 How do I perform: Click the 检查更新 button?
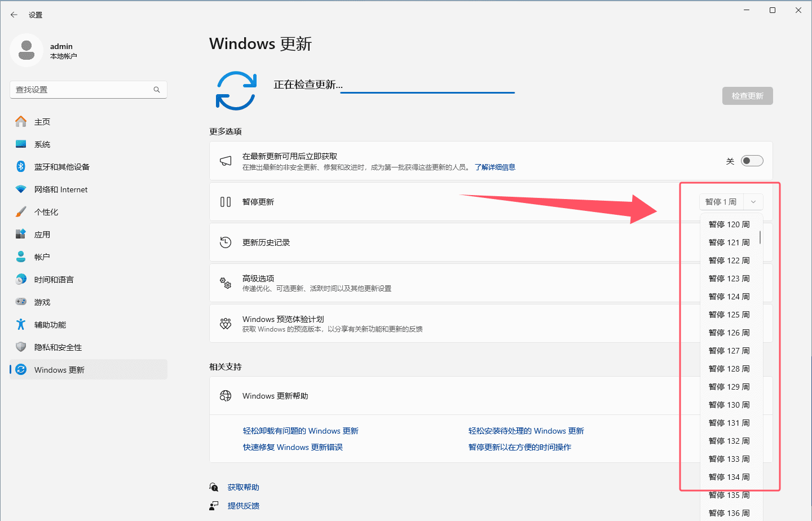click(748, 96)
